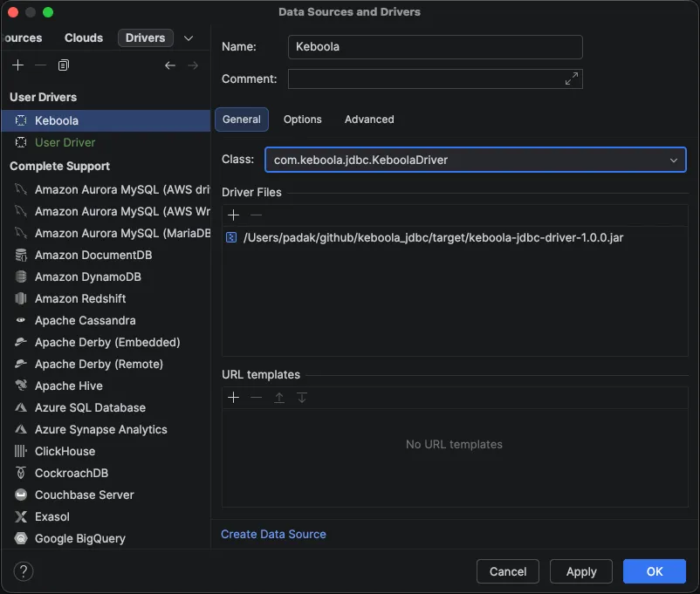This screenshot has height=594, width=700.
Task: Select Amazon DocumentDB driver name
Action: 93,255
